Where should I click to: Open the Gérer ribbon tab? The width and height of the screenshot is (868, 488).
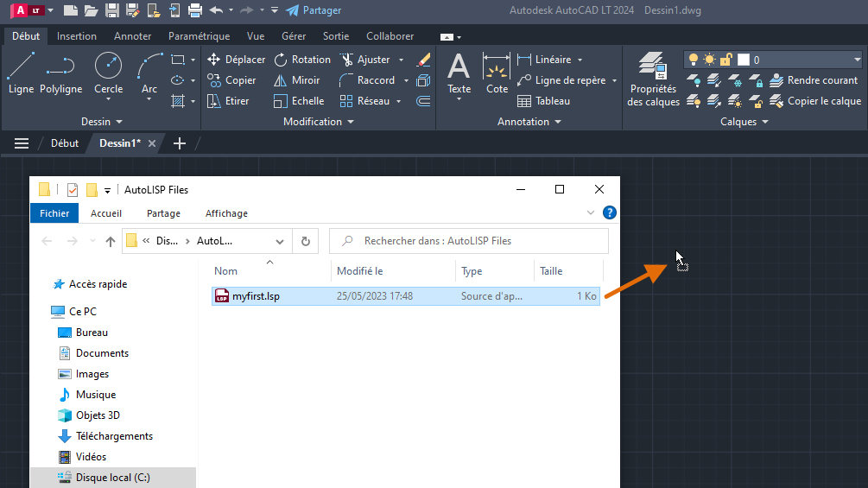coord(294,36)
